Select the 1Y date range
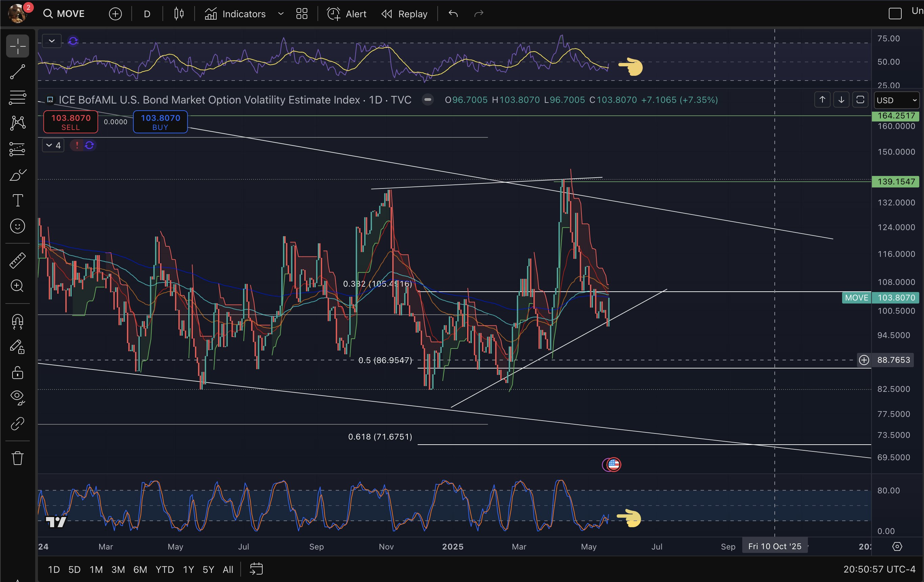Viewport: 924px width, 582px height. point(189,569)
